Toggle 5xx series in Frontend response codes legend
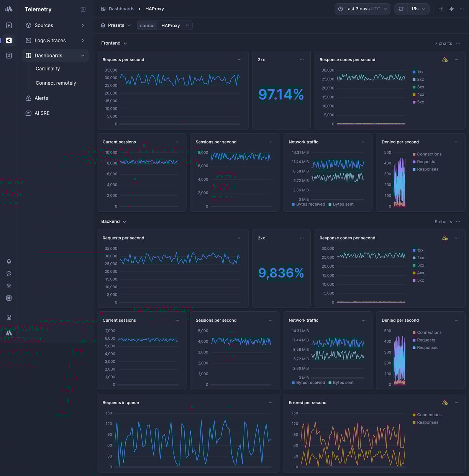Screen dimensions: 469x476 point(420,102)
